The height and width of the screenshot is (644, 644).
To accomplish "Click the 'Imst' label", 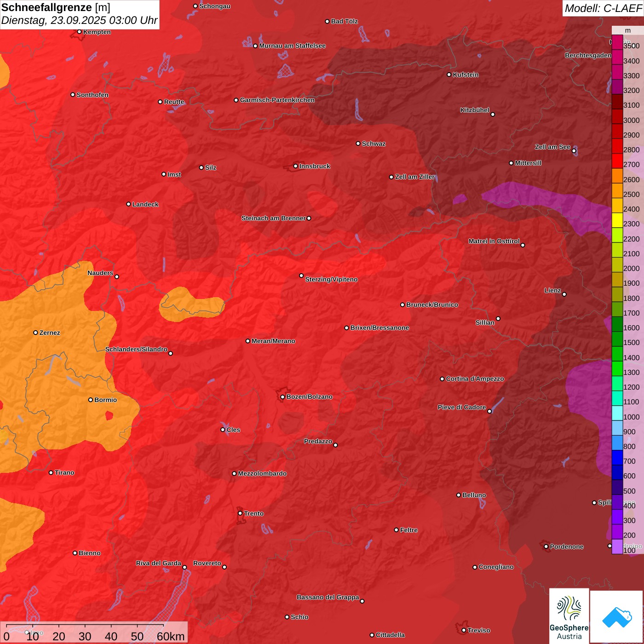I will (x=174, y=174).
